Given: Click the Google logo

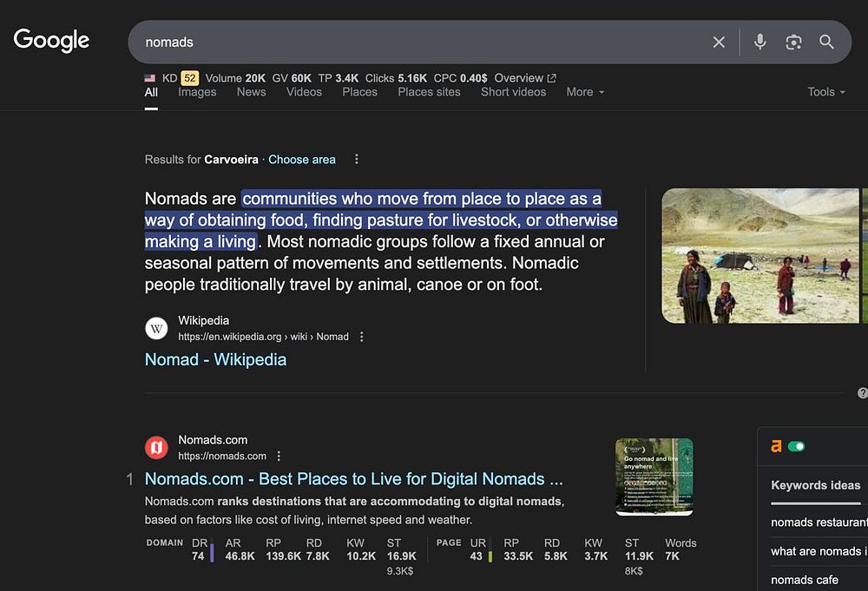Looking at the screenshot, I should tap(51, 41).
